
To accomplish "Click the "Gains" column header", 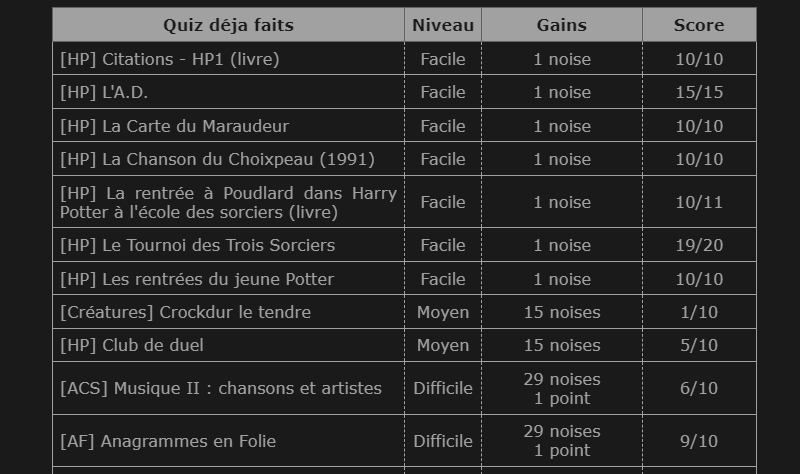I will click(562, 25).
